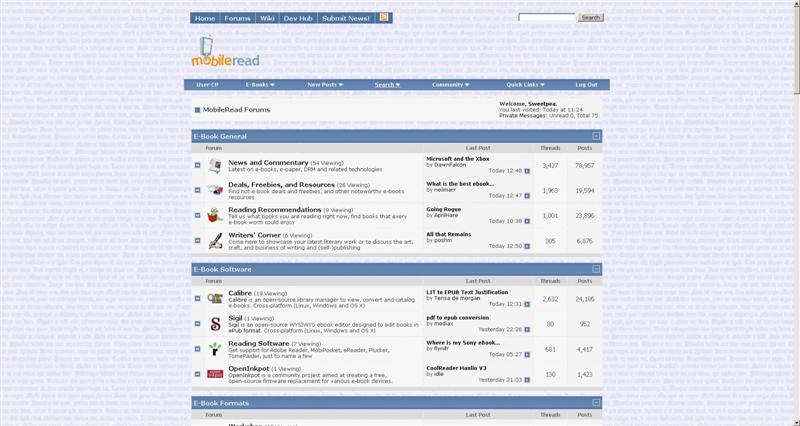Go to last post arrow for Going Rogue

[x=527, y=221]
